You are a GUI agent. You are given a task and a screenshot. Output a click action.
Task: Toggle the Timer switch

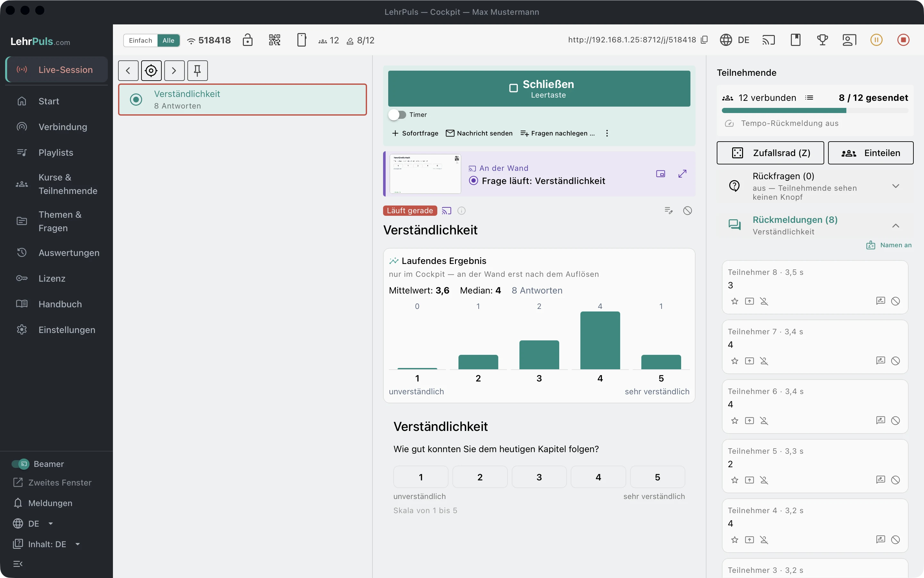point(397,115)
